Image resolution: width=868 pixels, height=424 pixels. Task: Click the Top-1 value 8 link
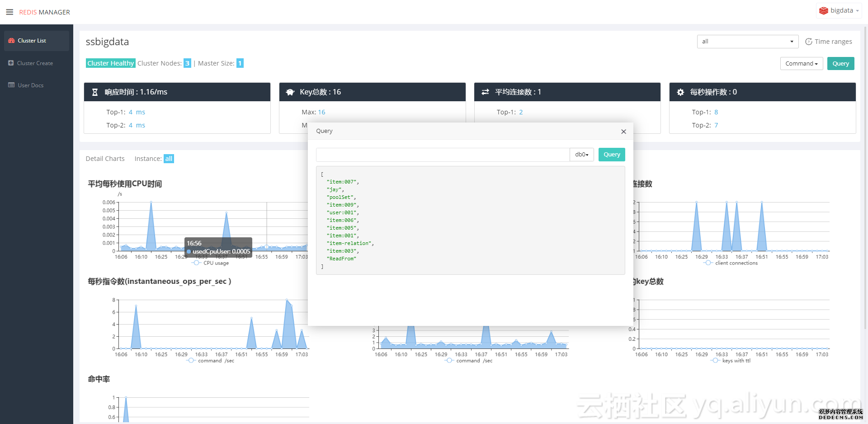[x=716, y=112]
